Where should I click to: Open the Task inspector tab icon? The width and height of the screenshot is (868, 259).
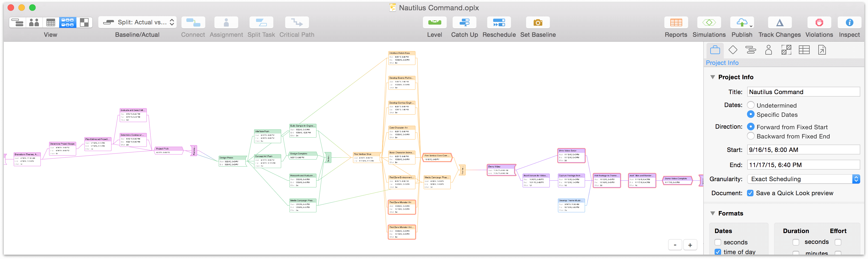[x=751, y=50]
